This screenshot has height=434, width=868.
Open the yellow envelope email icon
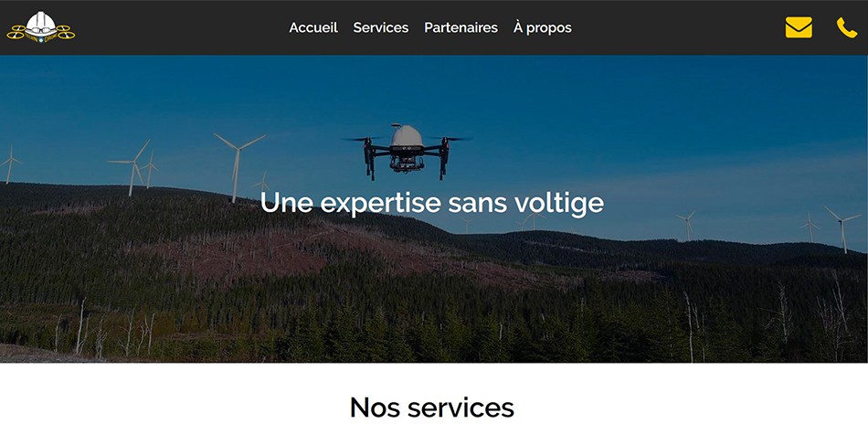point(799,27)
